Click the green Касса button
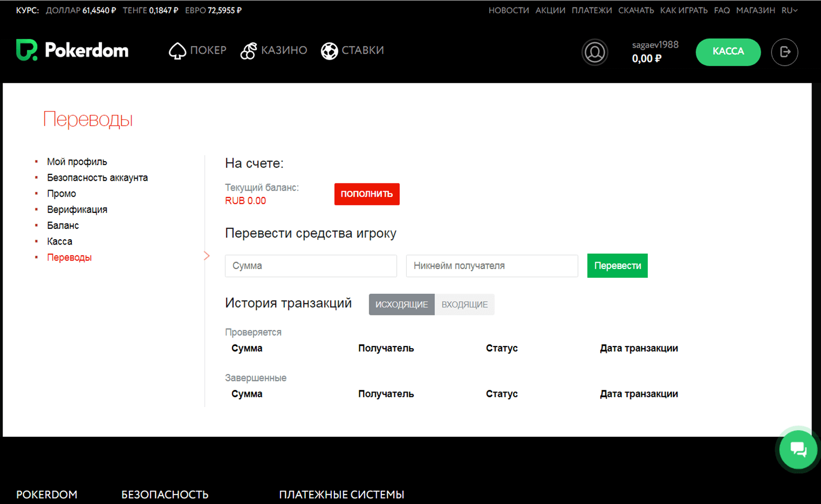Image resolution: width=821 pixels, height=504 pixels. (x=728, y=52)
